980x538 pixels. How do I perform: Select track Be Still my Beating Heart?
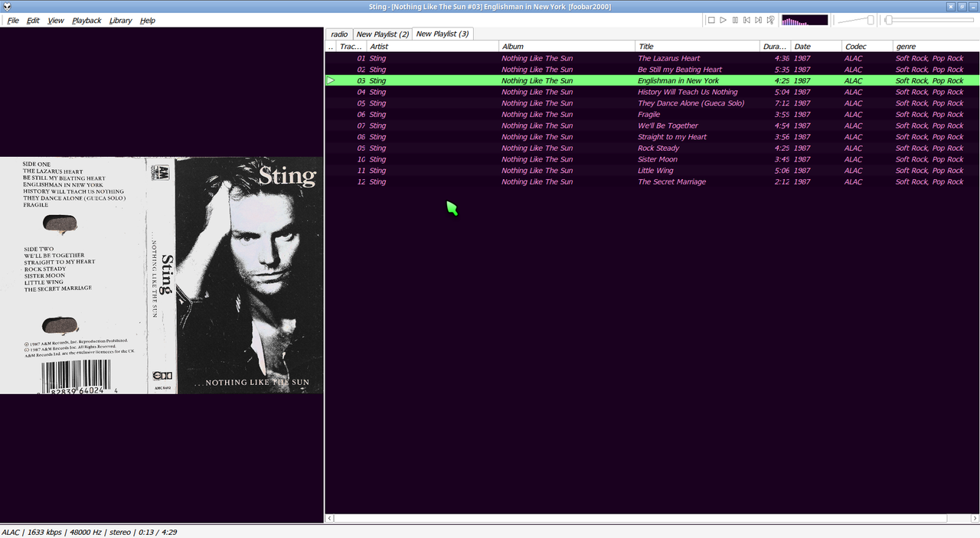click(652, 70)
